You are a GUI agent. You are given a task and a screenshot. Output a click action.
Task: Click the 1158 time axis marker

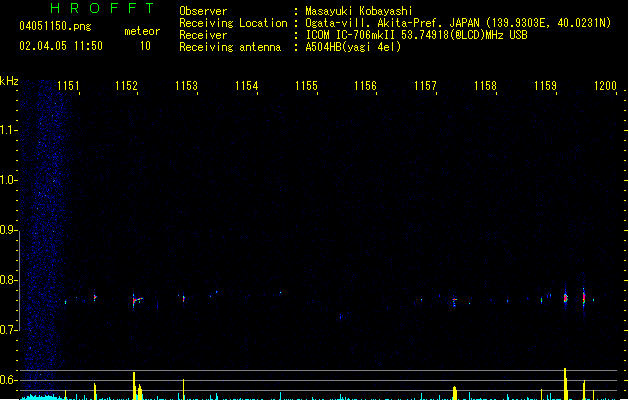(485, 86)
